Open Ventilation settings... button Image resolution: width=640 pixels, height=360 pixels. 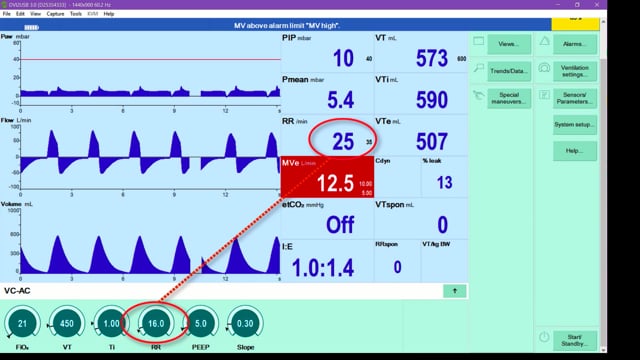(575, 71)
